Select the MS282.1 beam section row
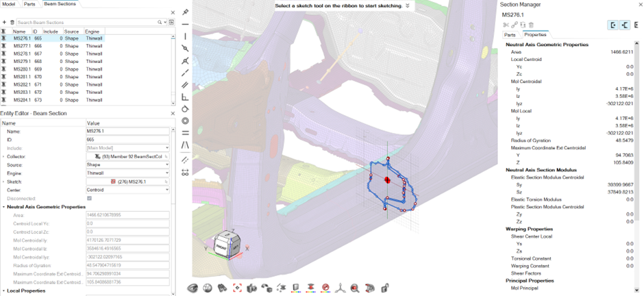 click(x=52, y=84)
